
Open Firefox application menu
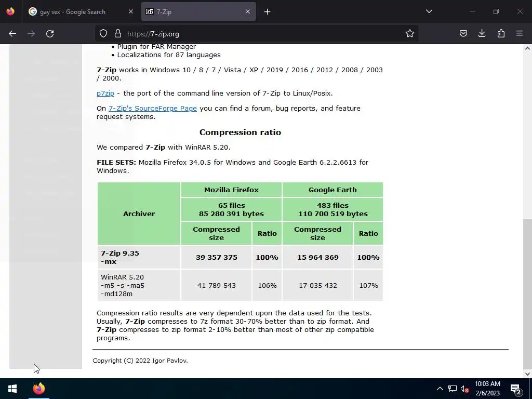[x=520, y=33]
